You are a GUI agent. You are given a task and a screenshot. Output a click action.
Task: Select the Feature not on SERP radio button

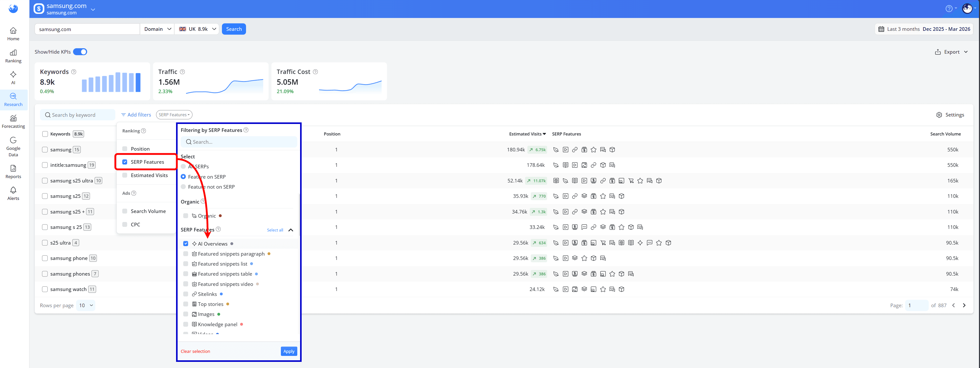184,187
